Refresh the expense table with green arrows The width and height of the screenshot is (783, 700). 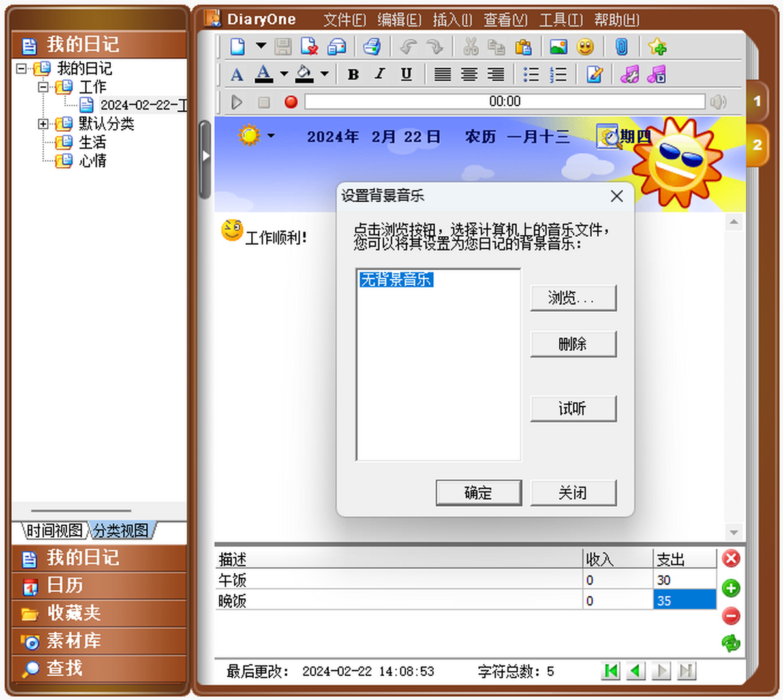tap(731, 643)
